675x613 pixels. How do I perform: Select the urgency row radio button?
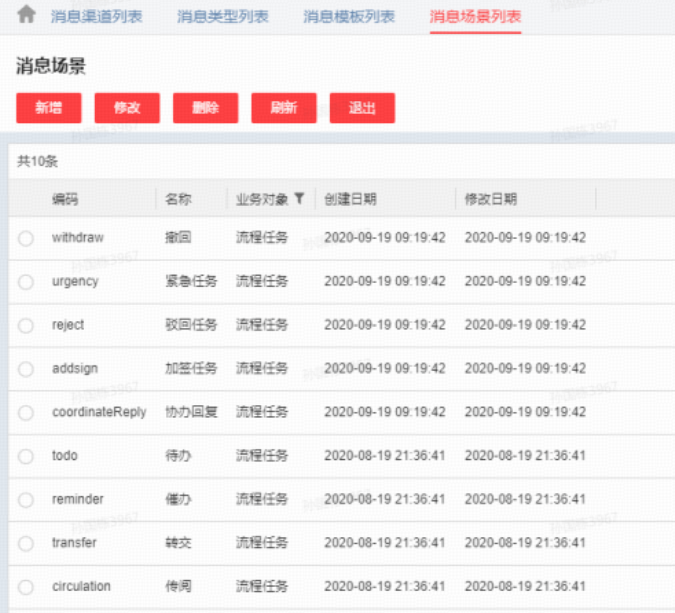pos(26,282)
